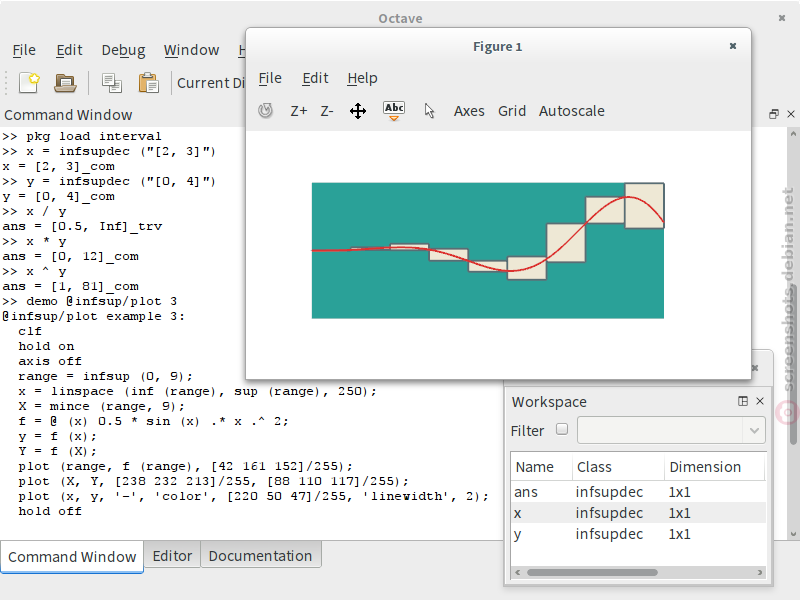Select the Pan tool in Figure 1
800x600 pixels.
pos(358,111)
